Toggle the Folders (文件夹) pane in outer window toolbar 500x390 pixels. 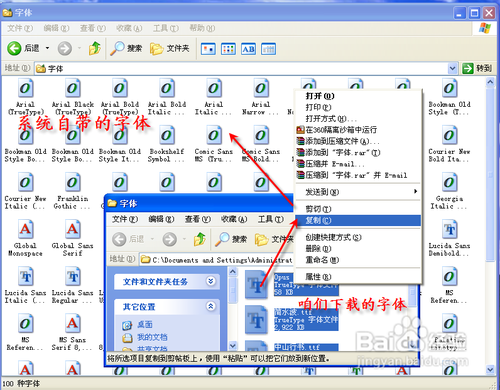click(169, 49)
